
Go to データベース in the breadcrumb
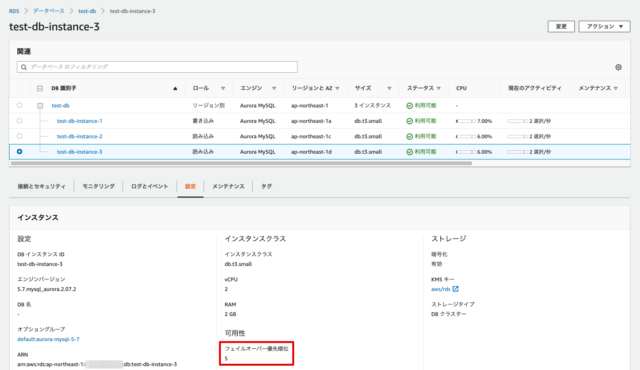coord(49,11)
